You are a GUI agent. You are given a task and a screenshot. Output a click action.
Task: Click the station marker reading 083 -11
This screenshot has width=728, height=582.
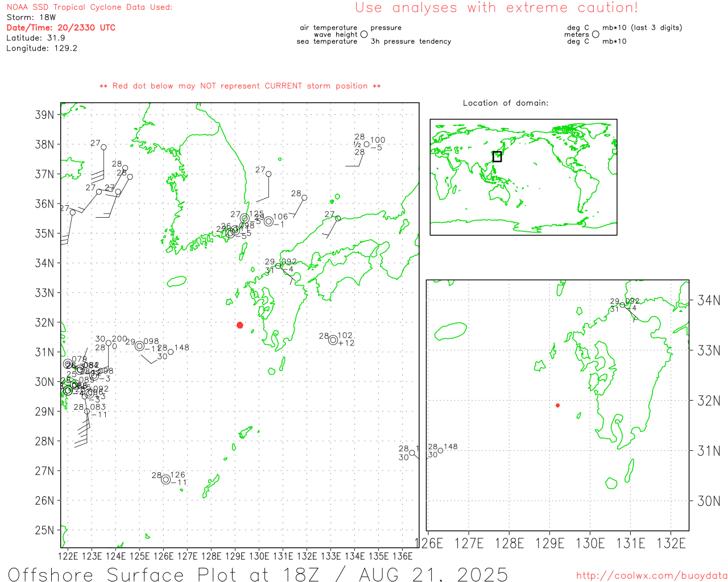(x=87, y=411)
